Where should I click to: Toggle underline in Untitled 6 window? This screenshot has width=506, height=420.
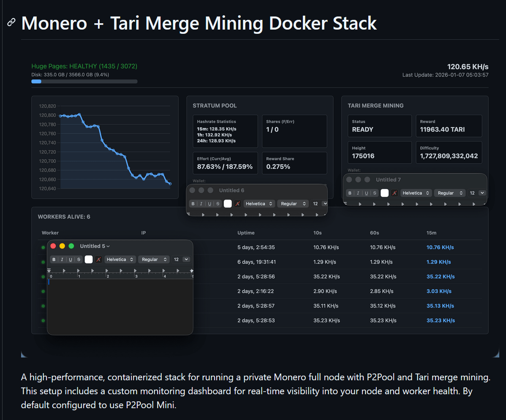pyautogui.click(x=209, y=204)
